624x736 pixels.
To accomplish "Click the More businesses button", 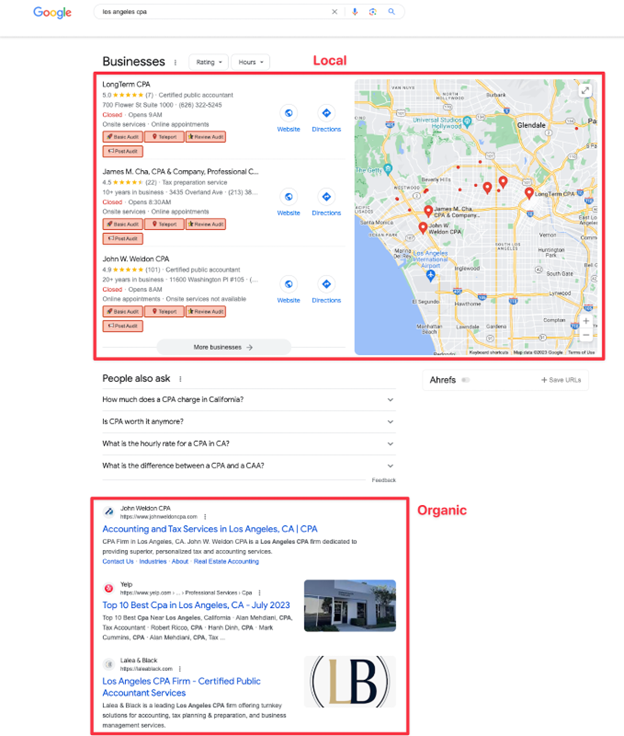I will tap(223, 347).
